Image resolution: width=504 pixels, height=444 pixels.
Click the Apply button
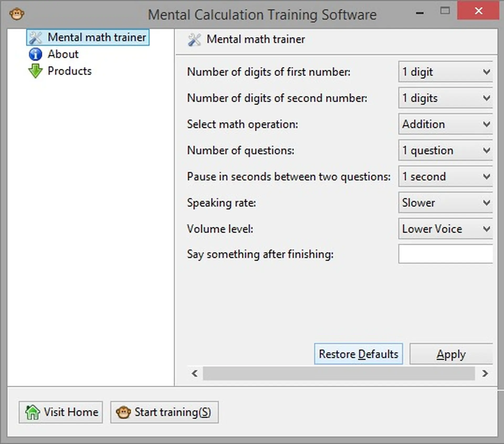[x=451, y=354]
